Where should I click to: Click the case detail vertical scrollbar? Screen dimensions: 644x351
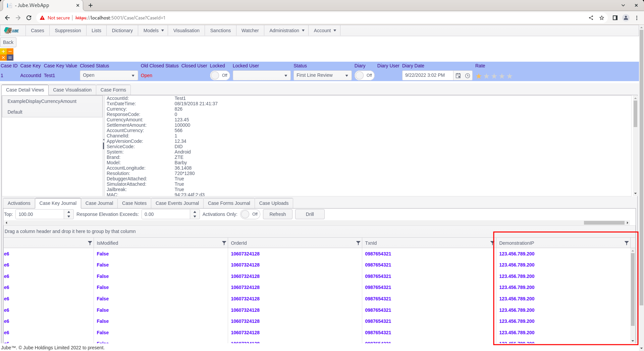coord(635,114)
